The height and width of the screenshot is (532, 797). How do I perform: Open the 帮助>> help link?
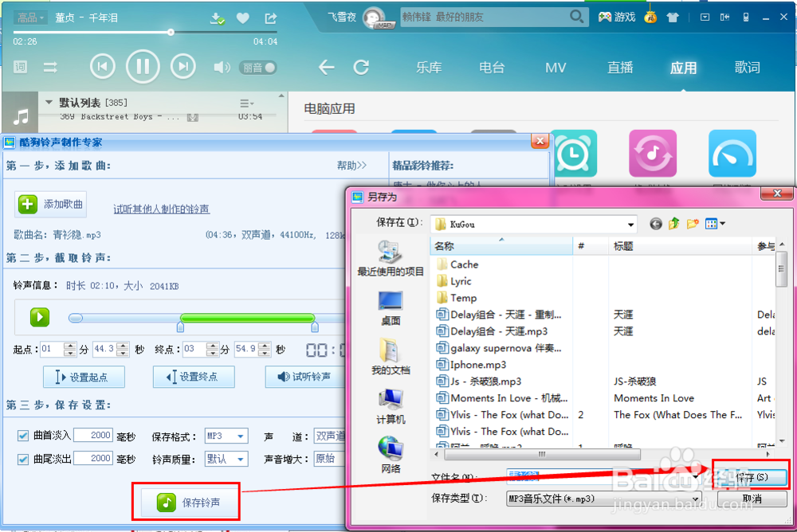(x=351, y=165)
